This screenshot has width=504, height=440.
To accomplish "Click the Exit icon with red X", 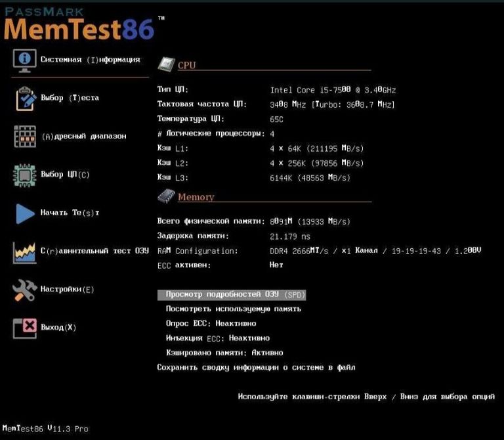I will [x=25, y=328].
